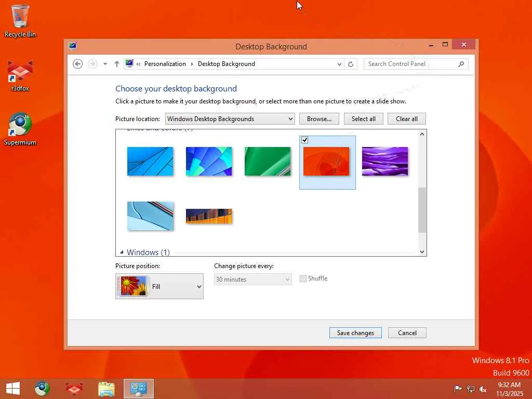Select the pale blue curve wallpaper
Viewport: 532px width, 399px height.
150,216
